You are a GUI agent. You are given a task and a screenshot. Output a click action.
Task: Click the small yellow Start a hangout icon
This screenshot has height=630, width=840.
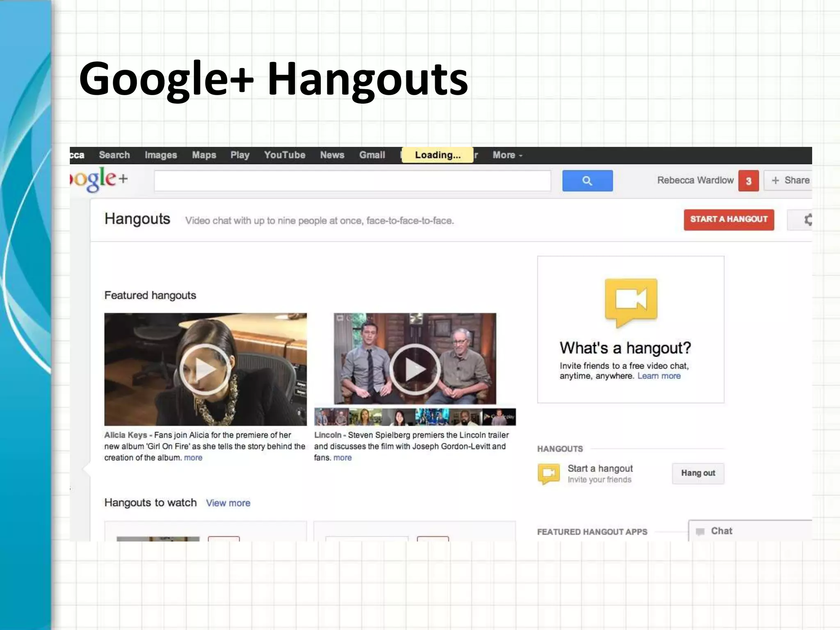pos(549,474)
